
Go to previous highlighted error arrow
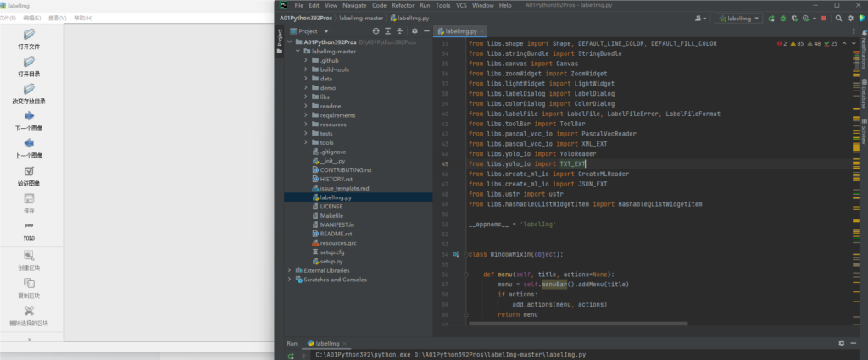845,43
